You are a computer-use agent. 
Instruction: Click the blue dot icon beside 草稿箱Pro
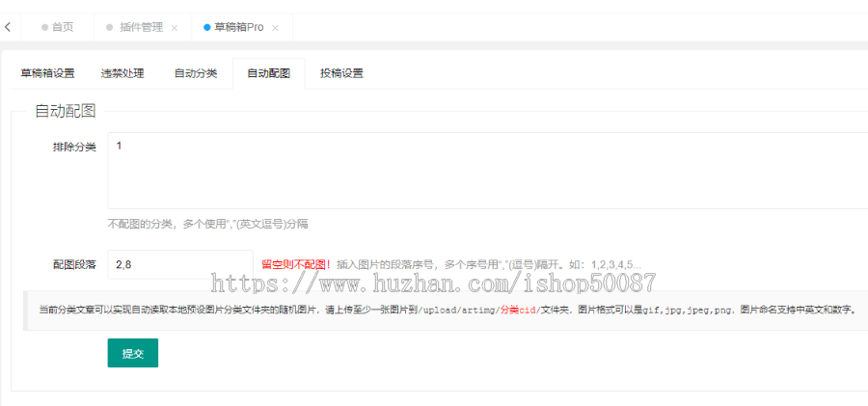click(x=207, y=27)
